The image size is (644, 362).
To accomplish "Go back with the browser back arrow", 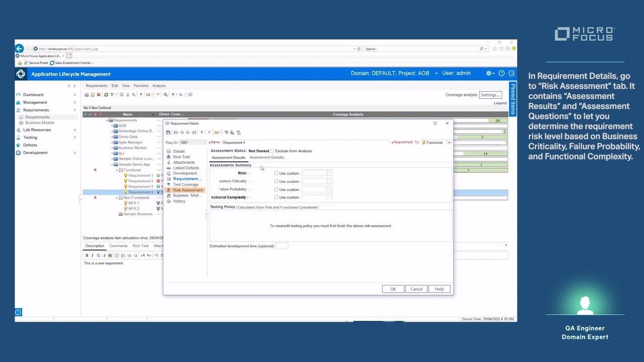I will (19, 49).
